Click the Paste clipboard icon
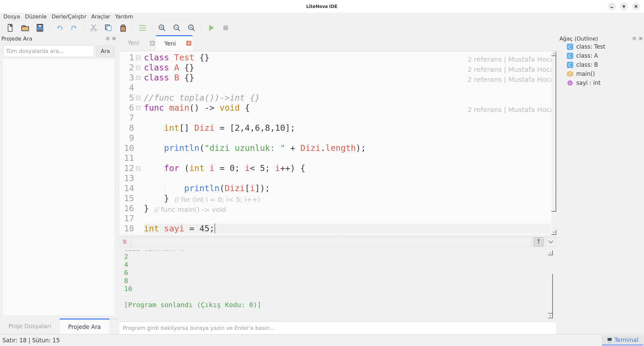This screenshot has height=346, width=644. (x=123, y=28)
